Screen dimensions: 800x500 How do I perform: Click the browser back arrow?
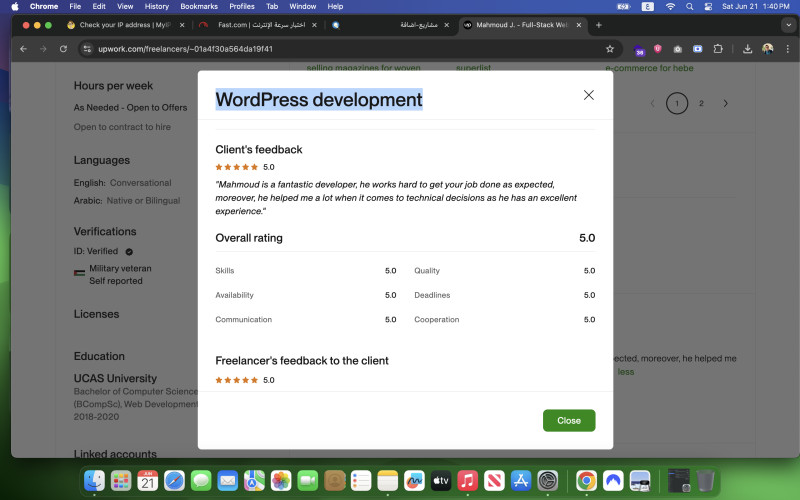[24, 48]
